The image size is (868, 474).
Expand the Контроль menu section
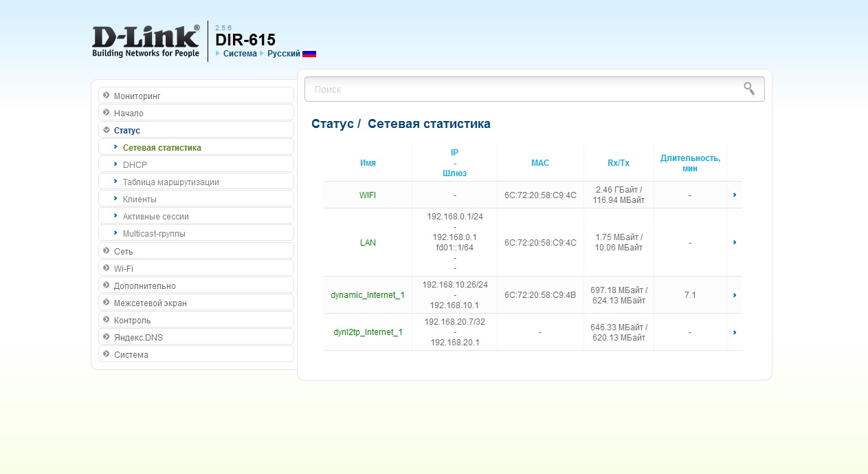[x=196, y=320]
